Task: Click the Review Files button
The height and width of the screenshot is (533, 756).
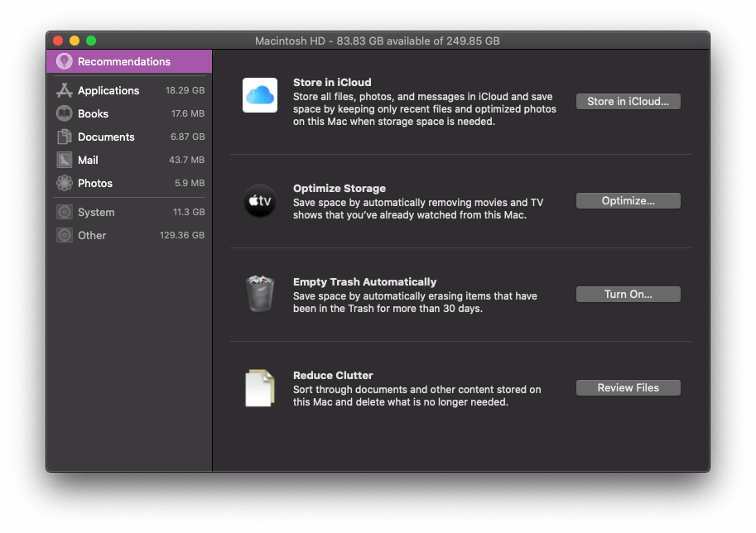Action: tap(628, 387)
